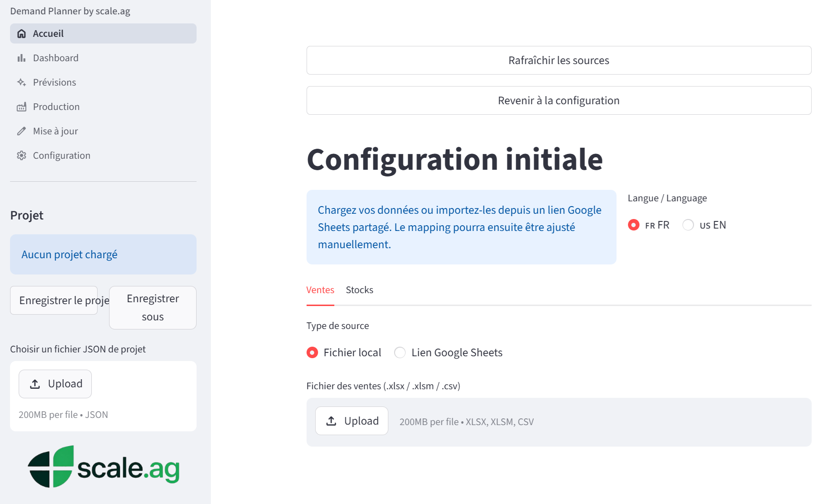836x504 pixels.
Task: Click the sales file drop zone area
Action: (559, 422)
